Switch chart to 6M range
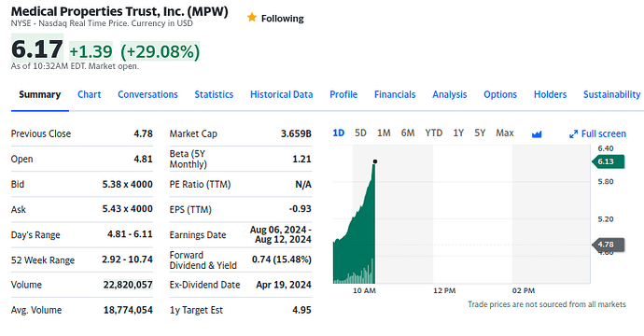Viewport: 644px width, 336px height. 408,133
